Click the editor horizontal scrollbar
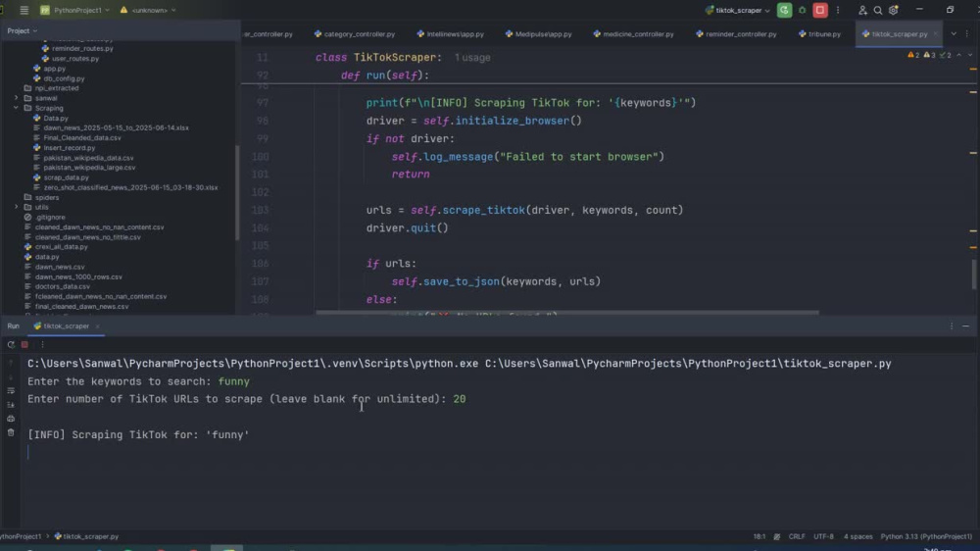This screenshot has height=551, width=980. (x=567, y=312)
